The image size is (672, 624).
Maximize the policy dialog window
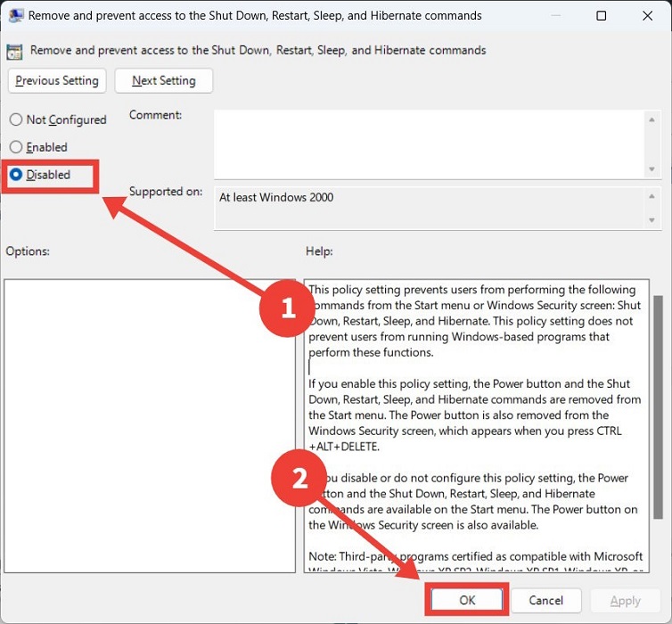[x=602, y=16]
